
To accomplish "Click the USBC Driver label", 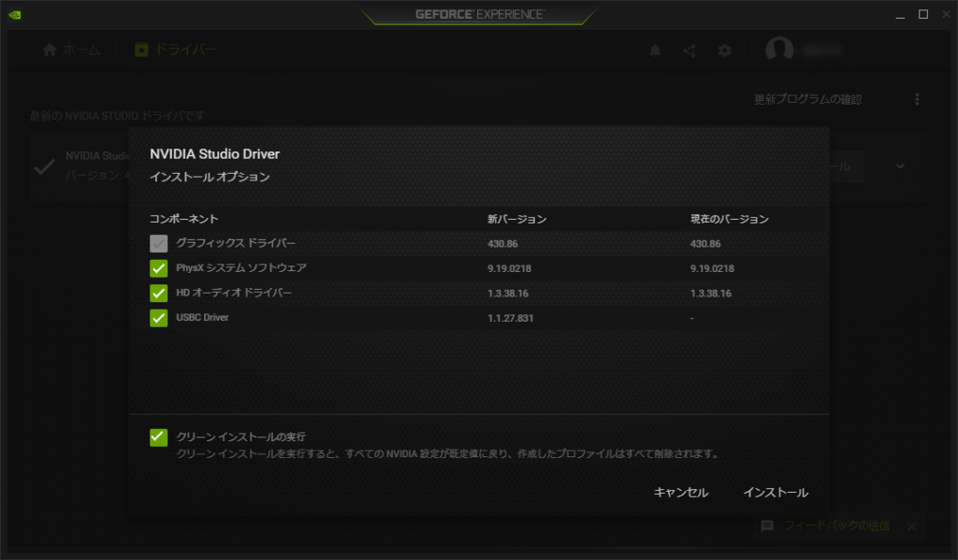I will tap(202, 318).
